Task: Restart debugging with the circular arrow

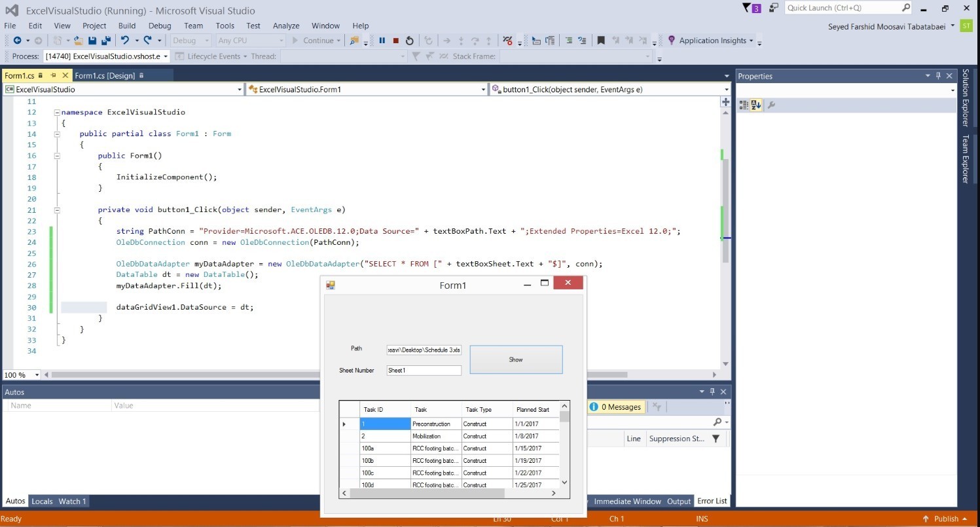Action: click(x=410, y=41)
